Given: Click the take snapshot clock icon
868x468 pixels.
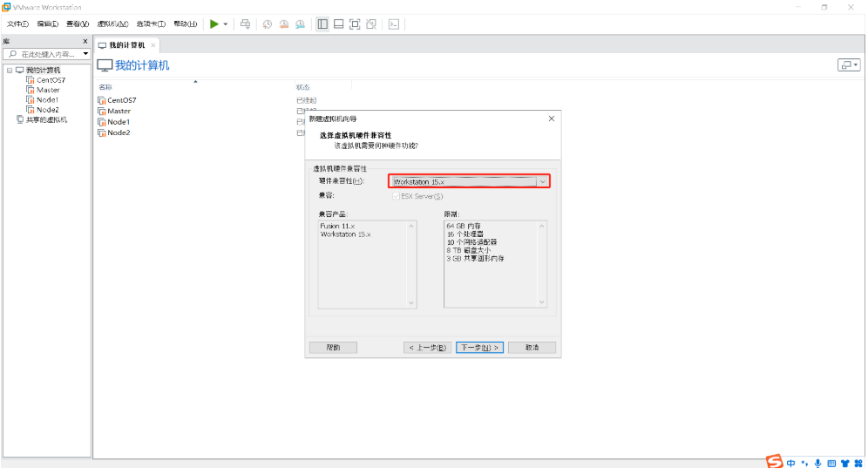Looking at the screenshot, I should click(268, 24).
